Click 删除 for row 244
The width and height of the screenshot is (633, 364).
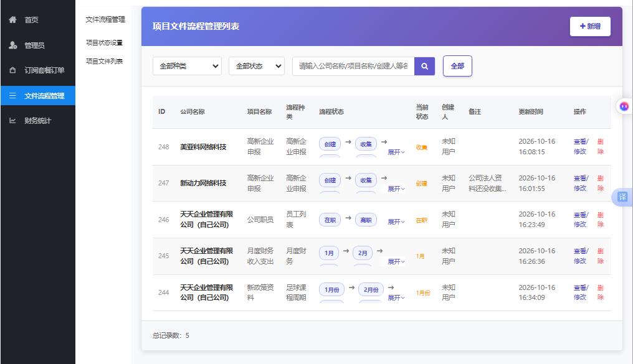coord(601,292)
